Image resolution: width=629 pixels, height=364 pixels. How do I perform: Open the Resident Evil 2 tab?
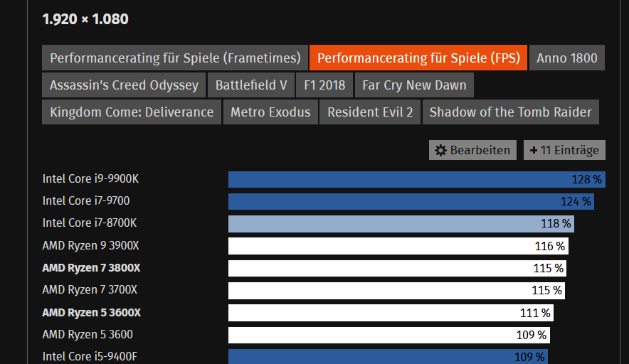pyautogui.click(x=370, y=112)
